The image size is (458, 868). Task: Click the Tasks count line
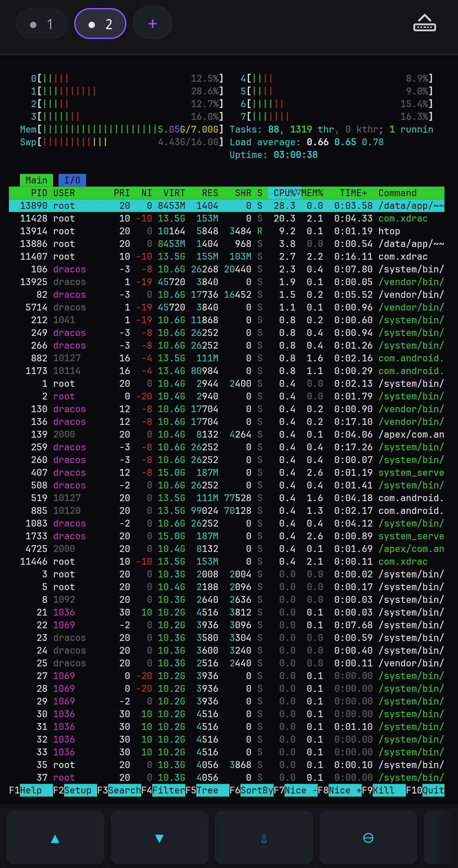pos(331,129)
